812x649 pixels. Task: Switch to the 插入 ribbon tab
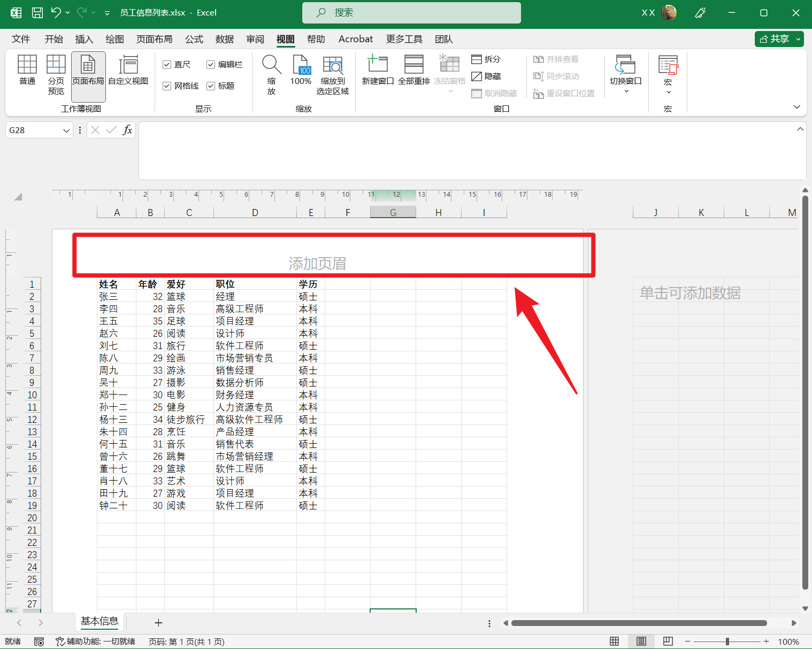pos(84,38)
